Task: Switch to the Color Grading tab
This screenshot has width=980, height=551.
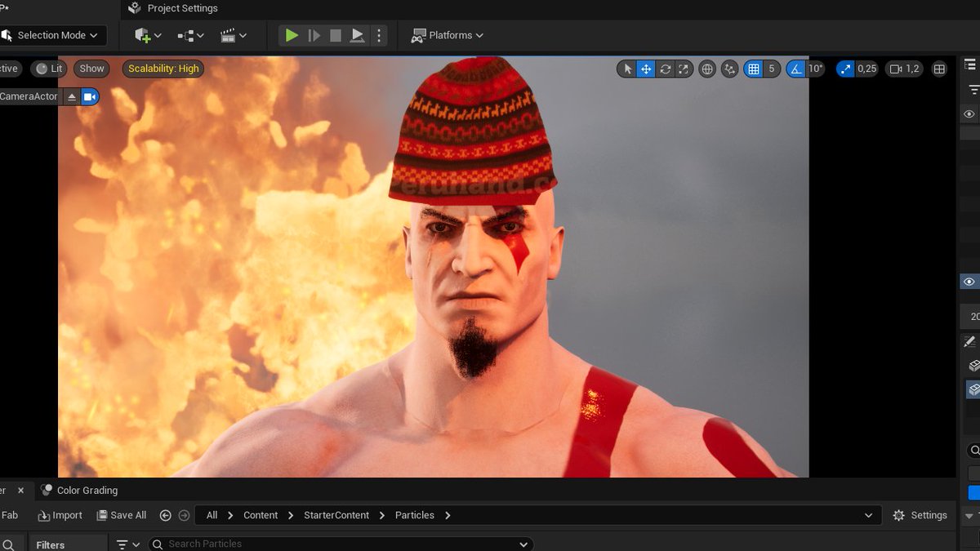Action: click(x=78, y=491)
